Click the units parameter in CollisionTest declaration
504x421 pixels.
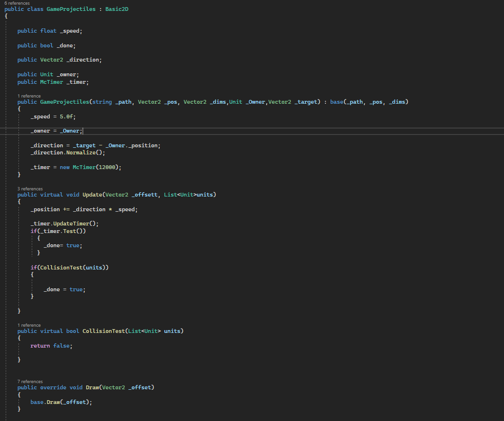[x=172, y=331]
